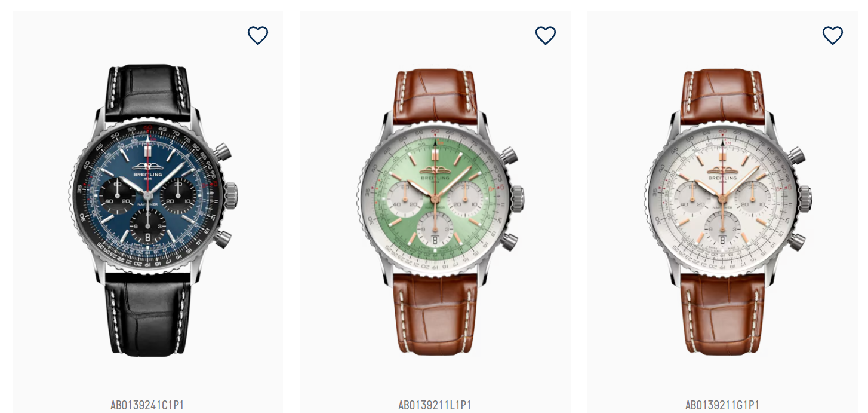The height and width of the screenshot is (413, 868).
Task: Click the Breitling logo on the blue dial
Action: coord(147,170)
